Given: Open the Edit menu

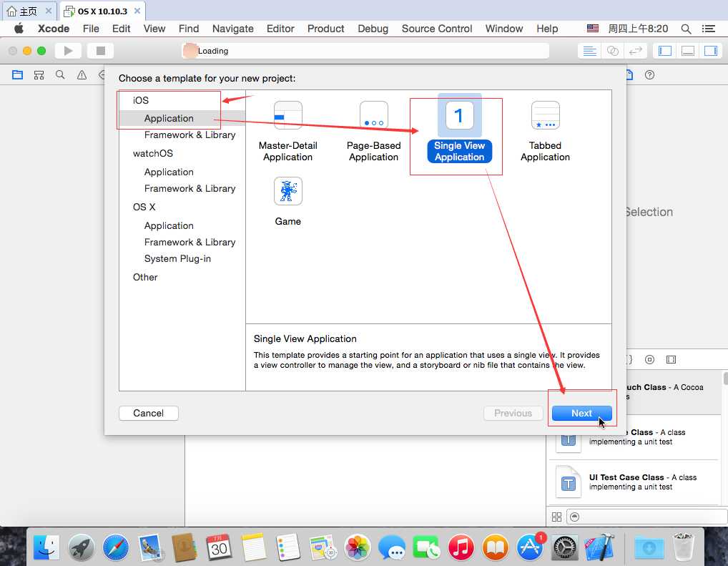Looking at the screenshot, I should tap(121, 29).
